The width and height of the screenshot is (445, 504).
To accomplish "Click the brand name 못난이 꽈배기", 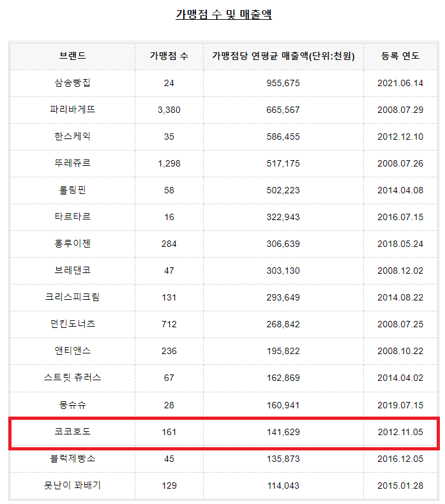I will click(x=73, y=485).
